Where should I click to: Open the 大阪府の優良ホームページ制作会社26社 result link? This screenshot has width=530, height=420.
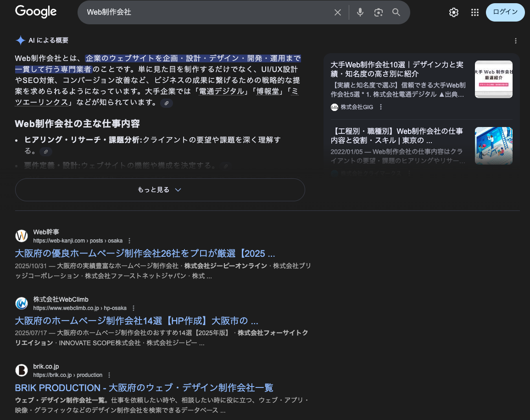point(145,253)
